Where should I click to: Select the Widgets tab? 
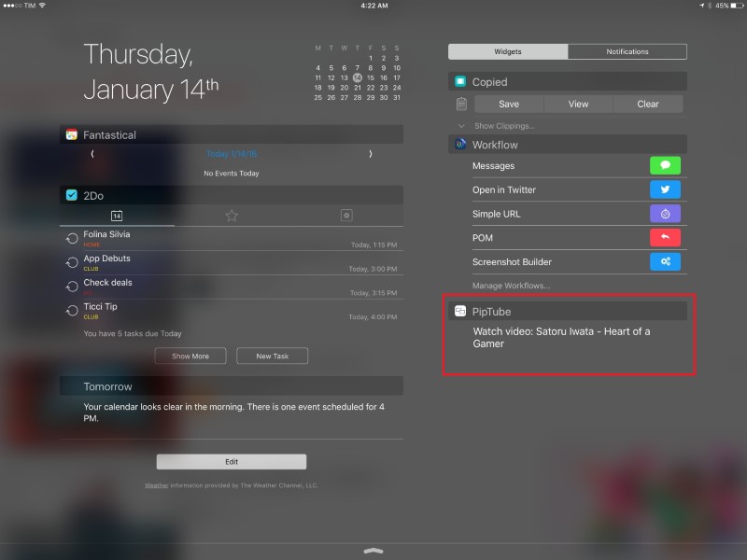point(507,51)
